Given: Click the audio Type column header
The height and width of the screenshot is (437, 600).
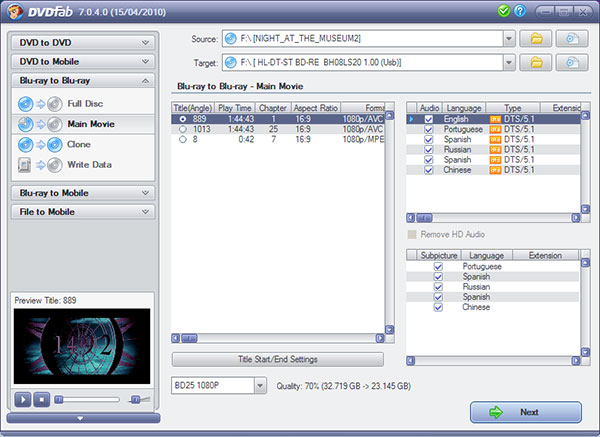Looking at the screenshot, I should pyautogui.click(x=513, y=108).
